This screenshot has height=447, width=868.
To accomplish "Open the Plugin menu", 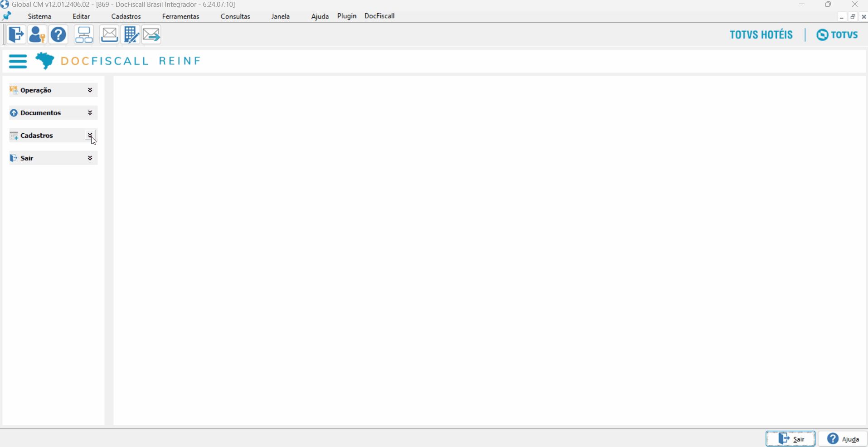I will tap(347, 16).
